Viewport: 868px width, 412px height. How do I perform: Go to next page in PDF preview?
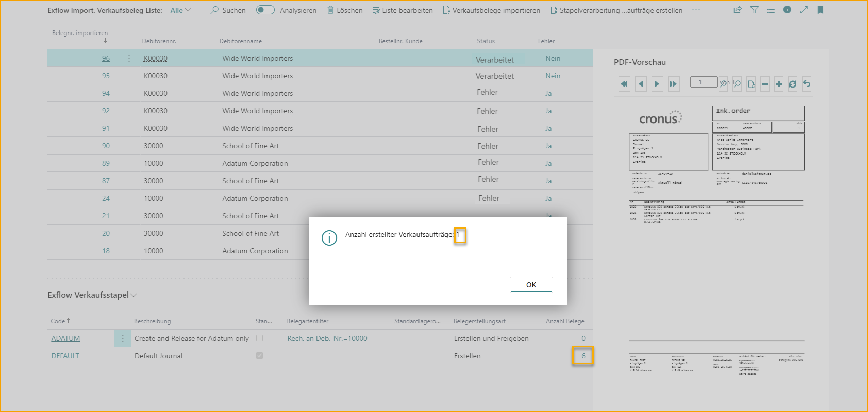(657, 84)
